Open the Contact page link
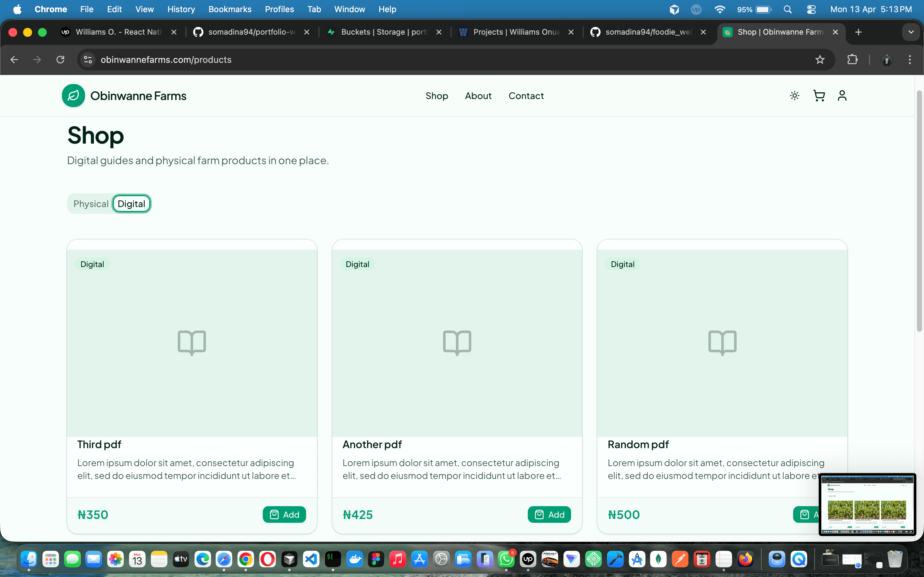The width and height of the screenshot is (924, 577). pos(526,96)
